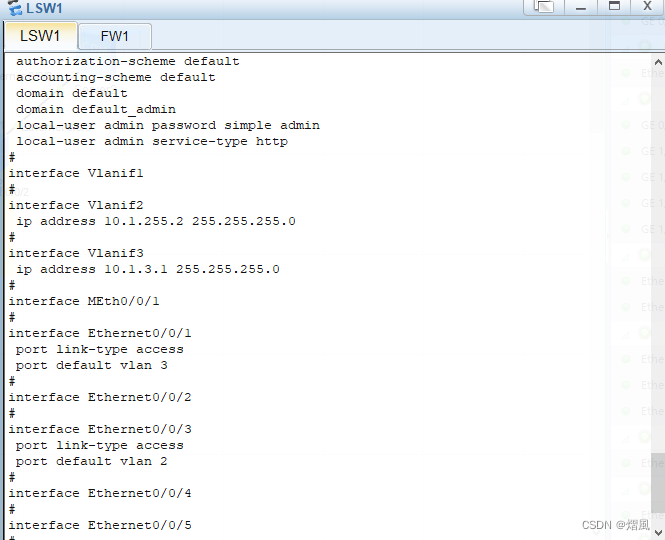Maximize the LSW1 console window
The image size is (665, 540).
point(614,7)
